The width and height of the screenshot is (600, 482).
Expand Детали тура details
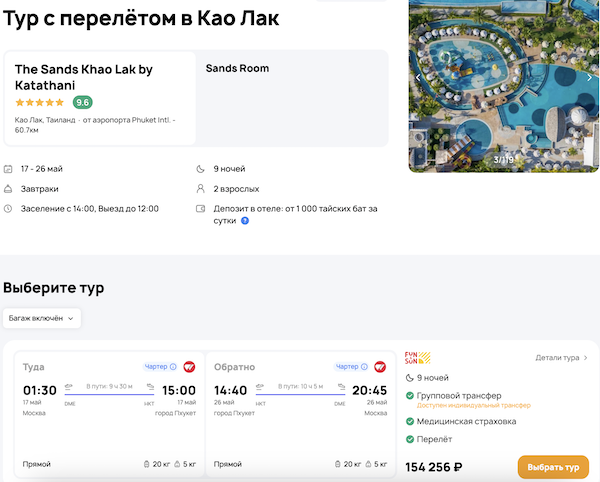(x=561, y=357)
